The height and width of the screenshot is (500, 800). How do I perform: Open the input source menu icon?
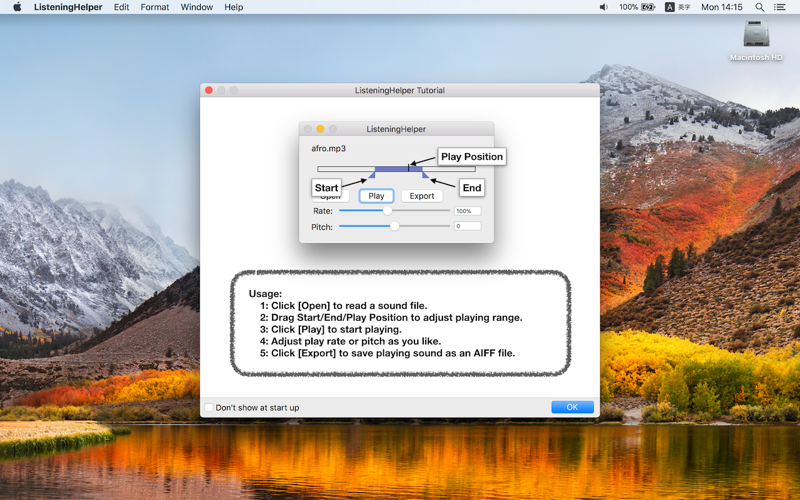(x=670, y=7)
